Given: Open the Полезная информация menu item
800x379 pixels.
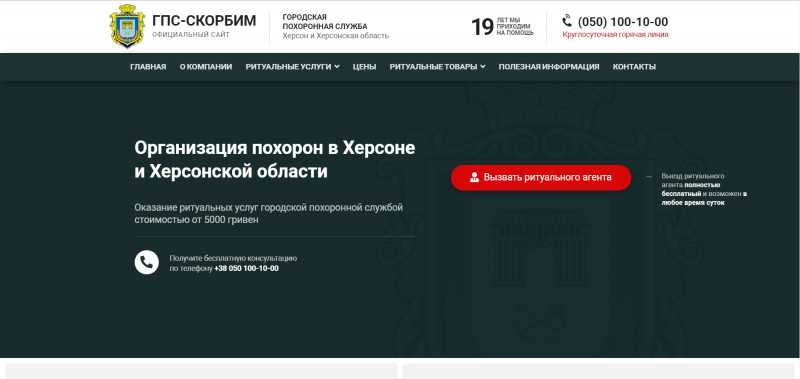Looking at the screenshot, I should click(549, 67).
